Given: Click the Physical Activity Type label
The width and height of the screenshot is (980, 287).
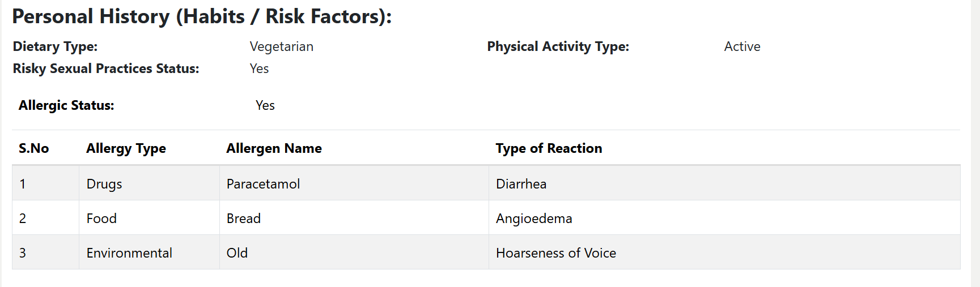Looking at the screenshot, I should [558, 46].
